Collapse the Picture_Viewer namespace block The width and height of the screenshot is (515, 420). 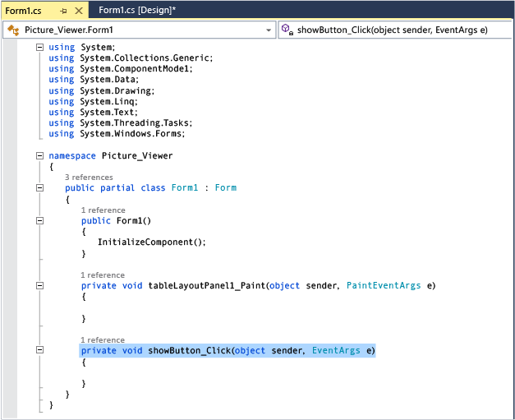[x=39, y=156]
